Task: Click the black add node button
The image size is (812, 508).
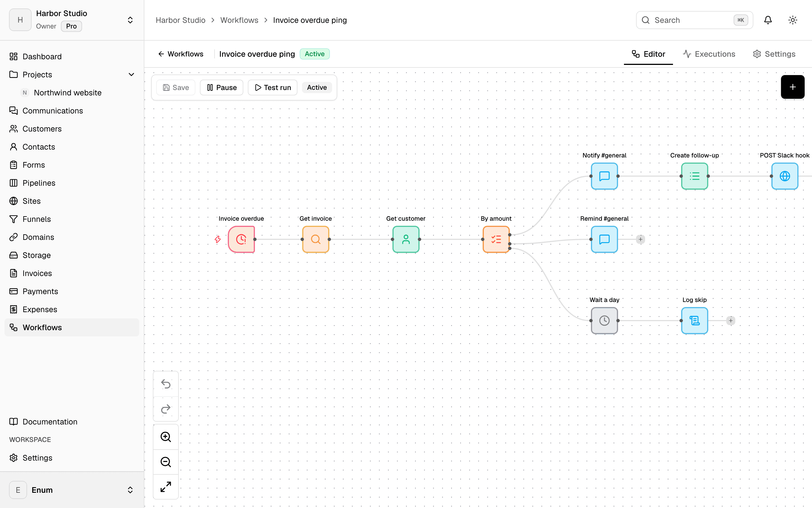Action: [793, 87]
